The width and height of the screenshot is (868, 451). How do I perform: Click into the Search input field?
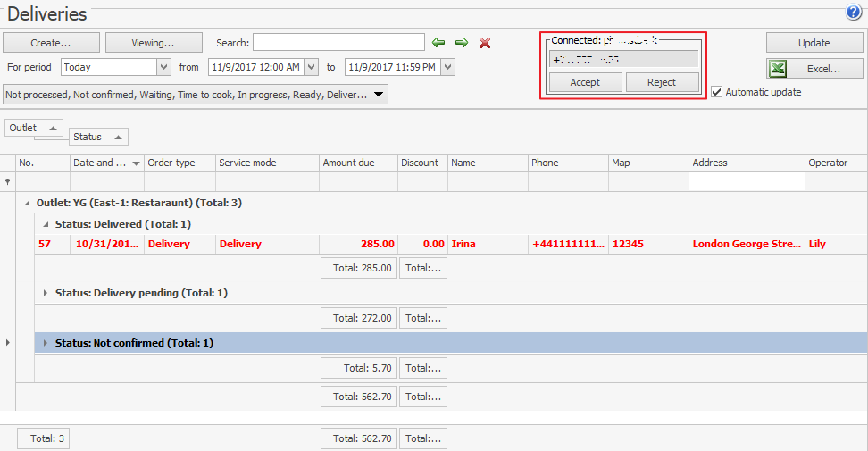[x=338, y=43]
